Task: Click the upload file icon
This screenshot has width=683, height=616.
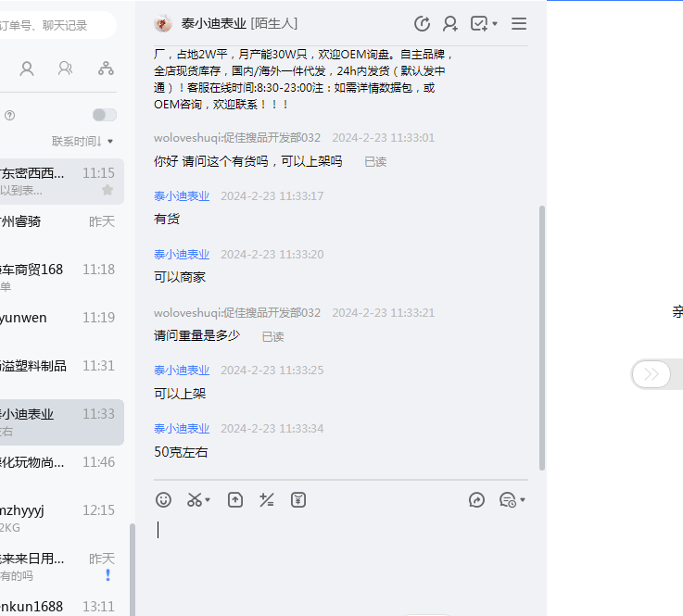Action: tap(235, 500)
